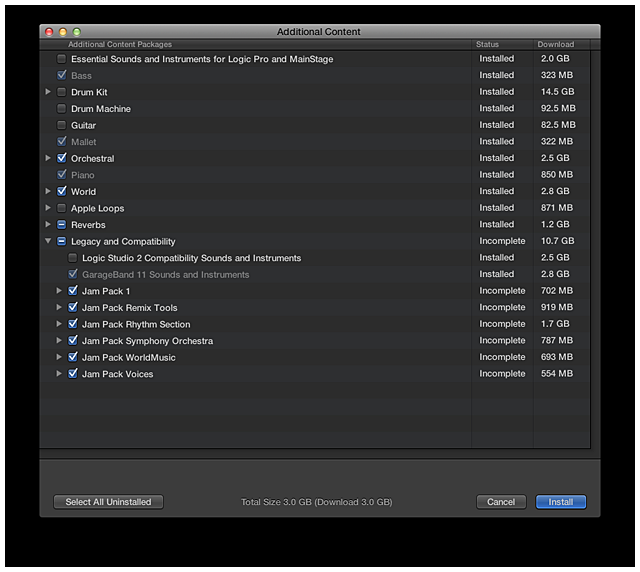Toggle the Legacy and Compatibility checkbox
The image size is (640, 572).
[x=61, y=241]
